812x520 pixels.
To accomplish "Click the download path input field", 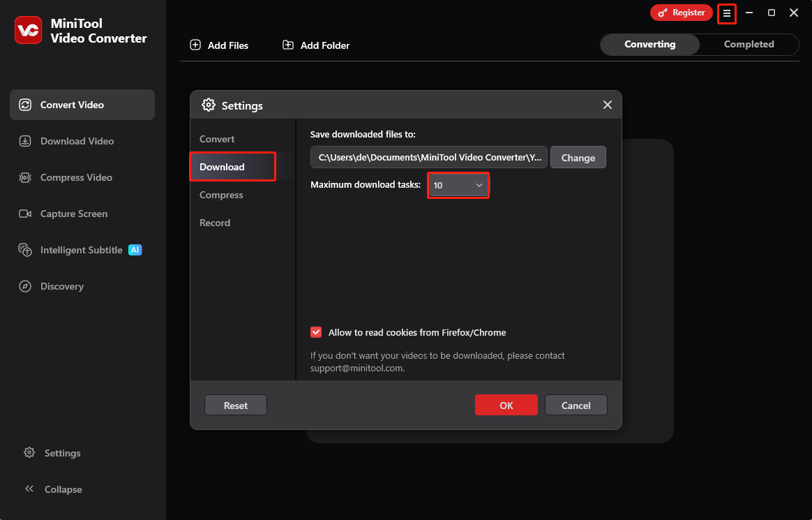I will [x=429, y=158].
